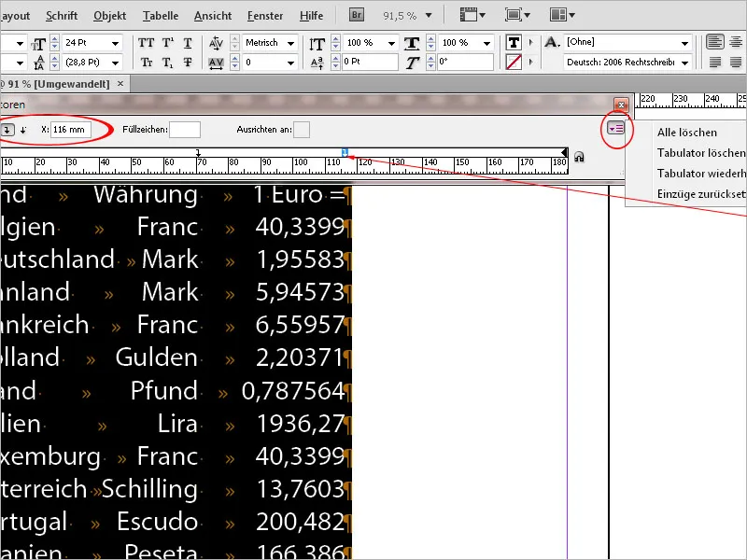
Task: Enable strikethrough formatting
Action: (187, 63)
